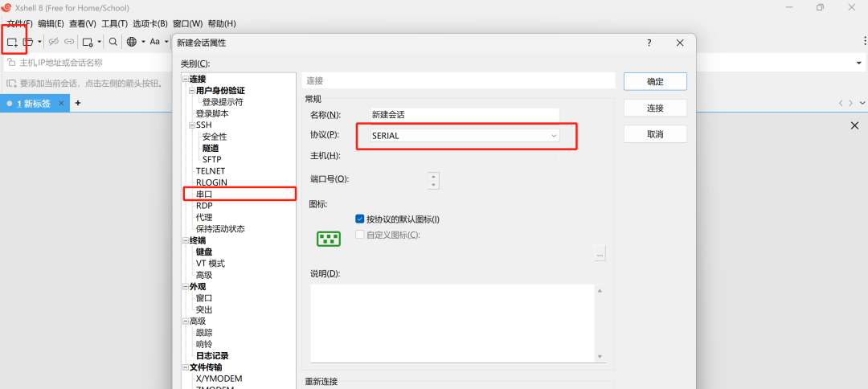Collapse the 终端 tree node

[x=185, y=240]
